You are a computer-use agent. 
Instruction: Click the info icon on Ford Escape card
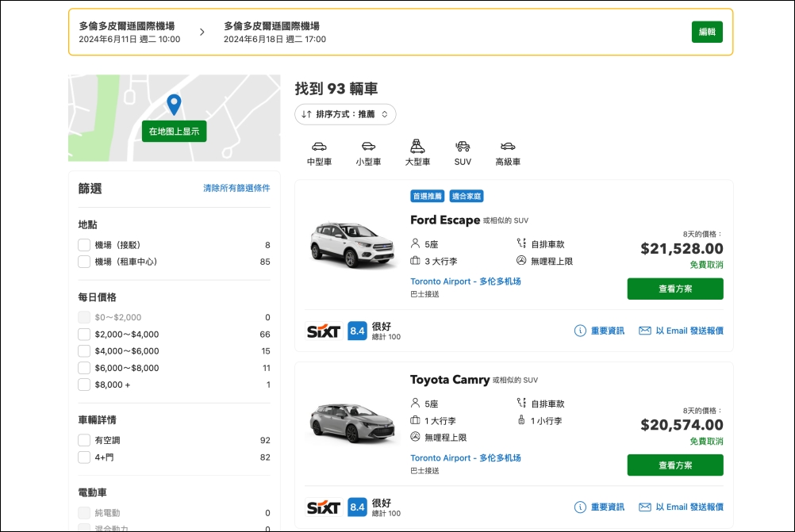(580, 331)
